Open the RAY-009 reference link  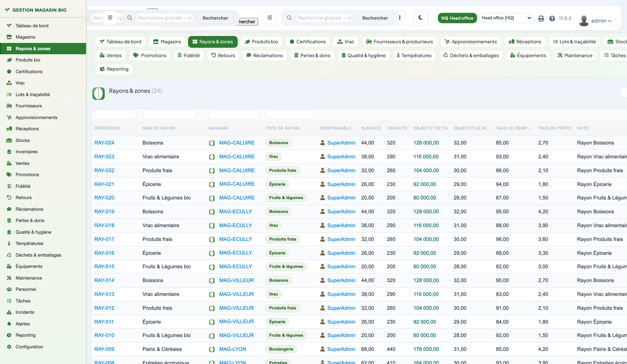pyautogui.click(x=104, y=349)
